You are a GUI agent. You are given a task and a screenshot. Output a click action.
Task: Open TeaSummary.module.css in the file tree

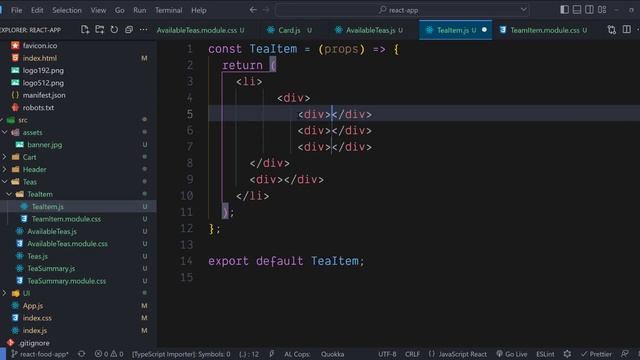pos(67,281)
